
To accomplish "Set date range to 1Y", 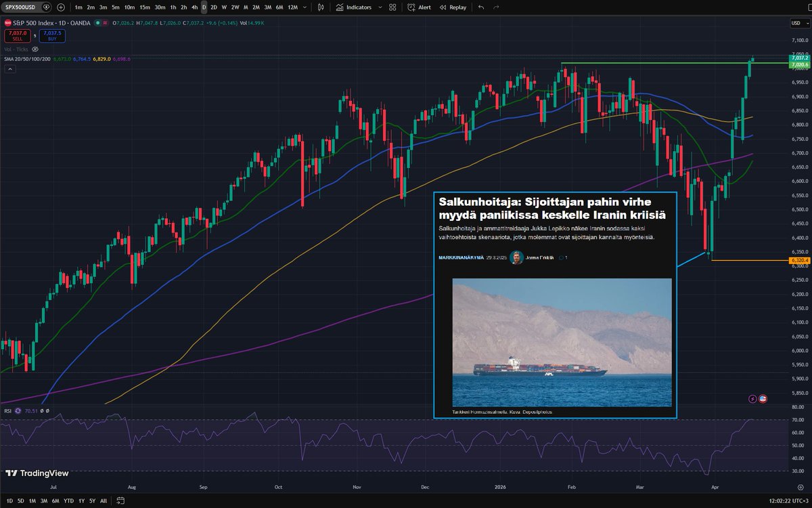I will pyautogui.click(x=81, y=501).
